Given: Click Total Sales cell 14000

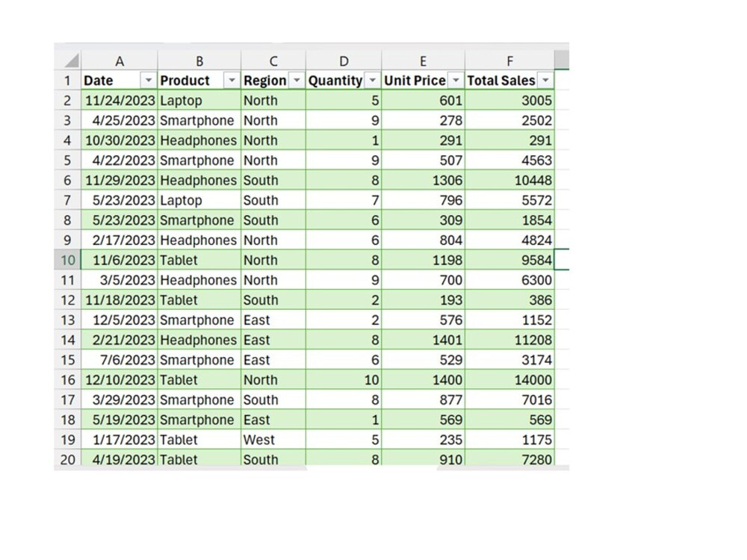Looking at the screenshot, I should coord(509,380).
